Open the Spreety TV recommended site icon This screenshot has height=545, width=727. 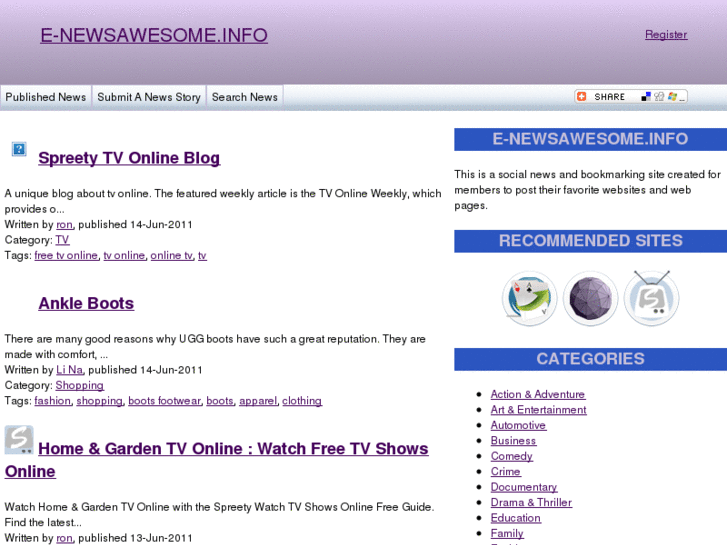coord(651,298)
